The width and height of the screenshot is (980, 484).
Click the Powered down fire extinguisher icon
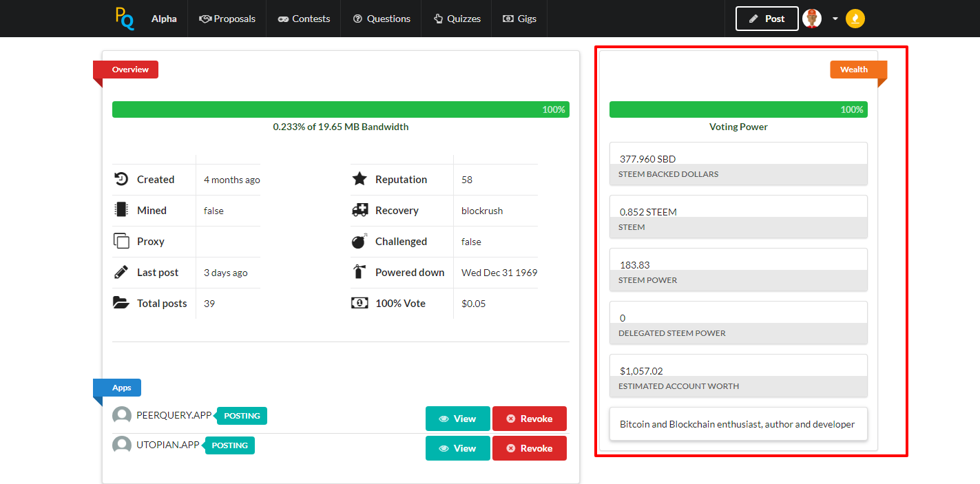(359, 272)
